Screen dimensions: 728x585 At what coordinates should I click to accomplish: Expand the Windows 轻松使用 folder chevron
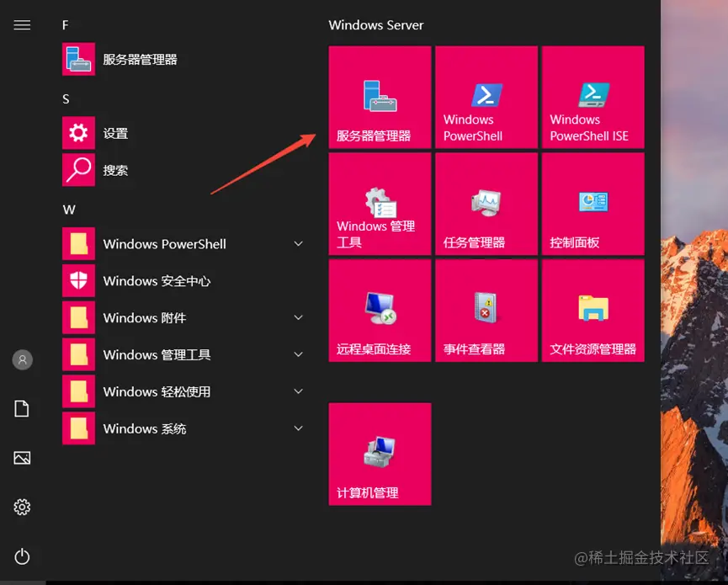(x=299, y=391)
